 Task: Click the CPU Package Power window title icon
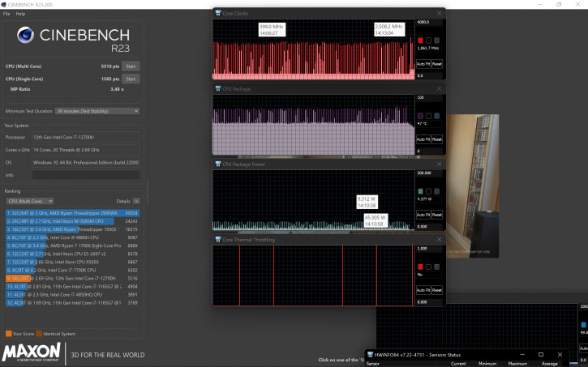click(218, 164)
